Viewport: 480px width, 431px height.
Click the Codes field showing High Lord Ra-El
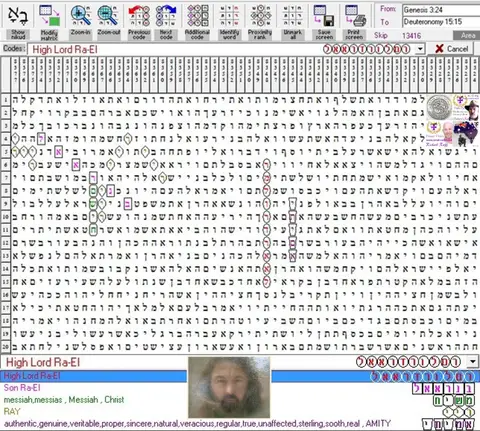(x=221, y=49)
